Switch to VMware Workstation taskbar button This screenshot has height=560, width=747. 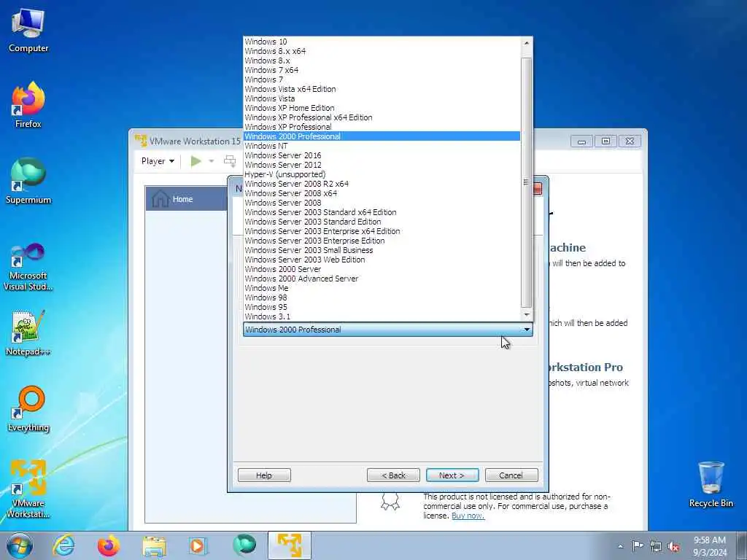point(289,545)
